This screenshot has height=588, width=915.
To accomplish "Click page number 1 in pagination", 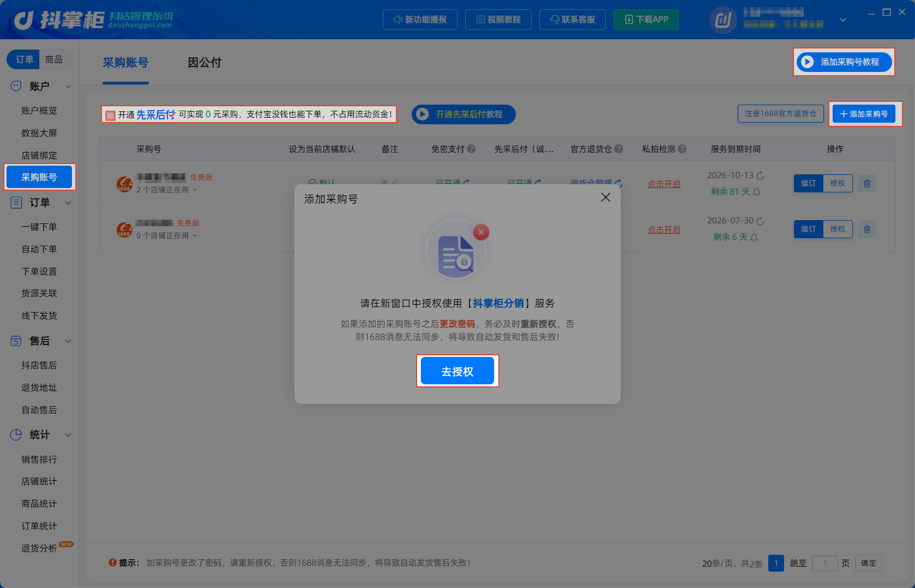I will click(x=776, y=563).
